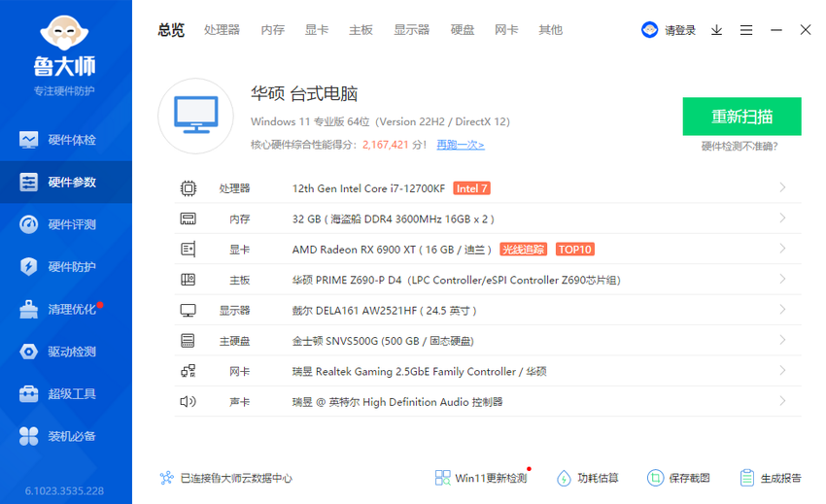Click the 华硕 PRIME Z690-P D4 text
Image resolution: width=826 pixels, height=504 pixels.
pyautogui.click(x=347, y=281)
